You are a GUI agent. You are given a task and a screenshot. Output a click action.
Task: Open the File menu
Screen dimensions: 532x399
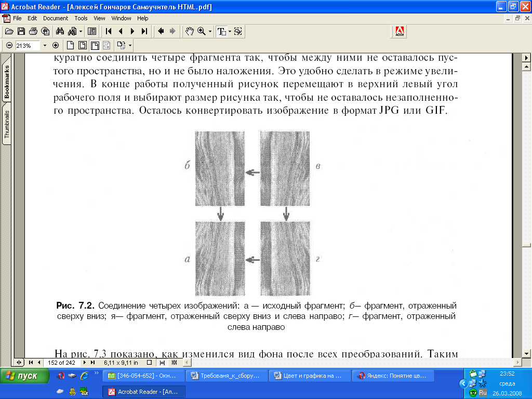[x=17, y=18]
